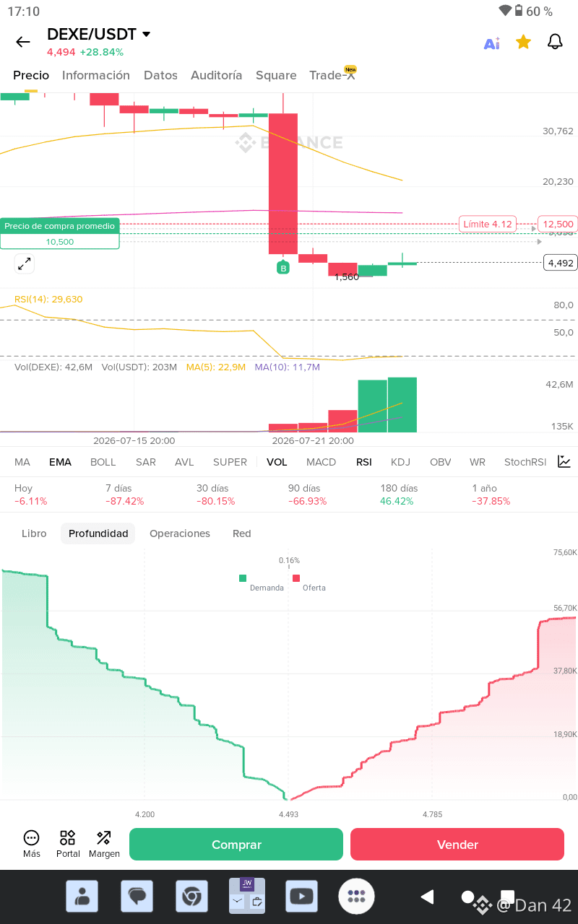The height and width of the screenshot is (924, 578).
Task: Select the Red tab
Action: [x=242, y=533]
